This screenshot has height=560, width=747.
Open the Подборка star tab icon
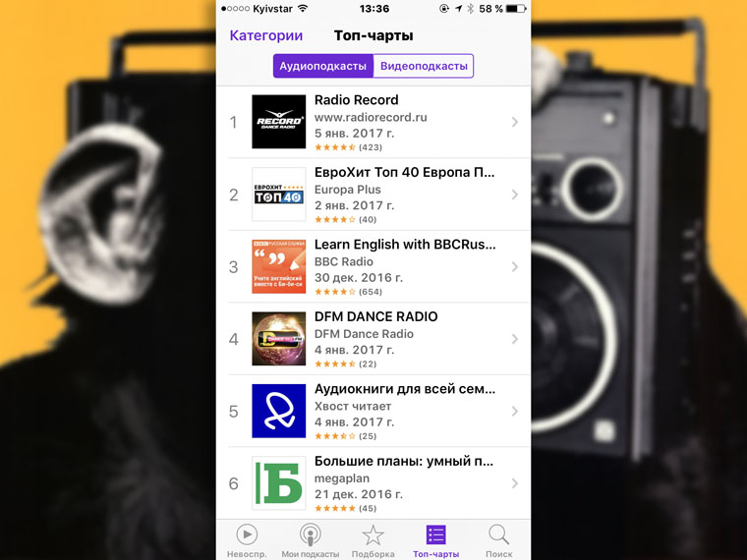(x=373, y=535)
